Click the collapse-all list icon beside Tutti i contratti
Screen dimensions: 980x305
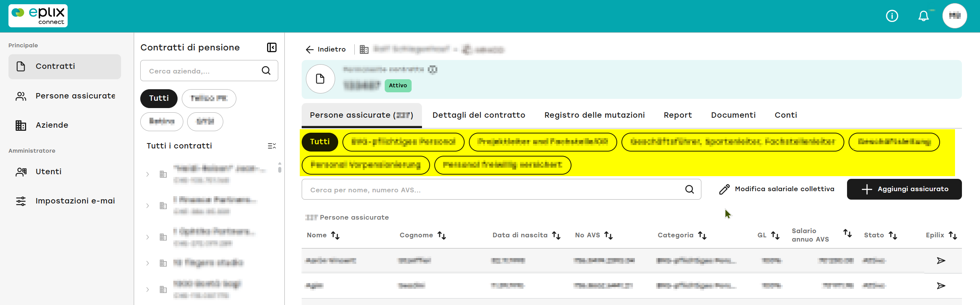pyautogui.click(x=272, y=146)
